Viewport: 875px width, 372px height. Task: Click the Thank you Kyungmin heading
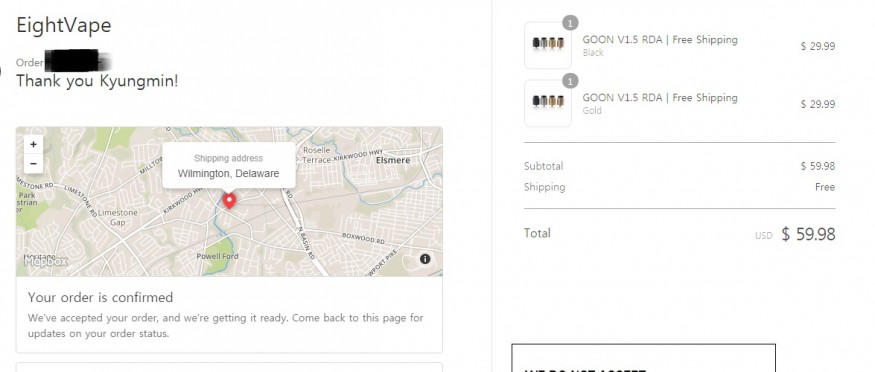[x=97, y=81]
